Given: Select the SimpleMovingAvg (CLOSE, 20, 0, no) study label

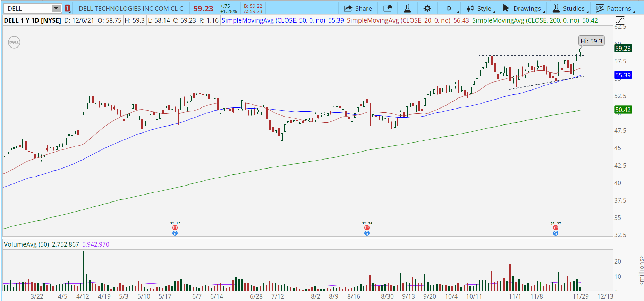Looking at the screenshot, I should point(399,20).
